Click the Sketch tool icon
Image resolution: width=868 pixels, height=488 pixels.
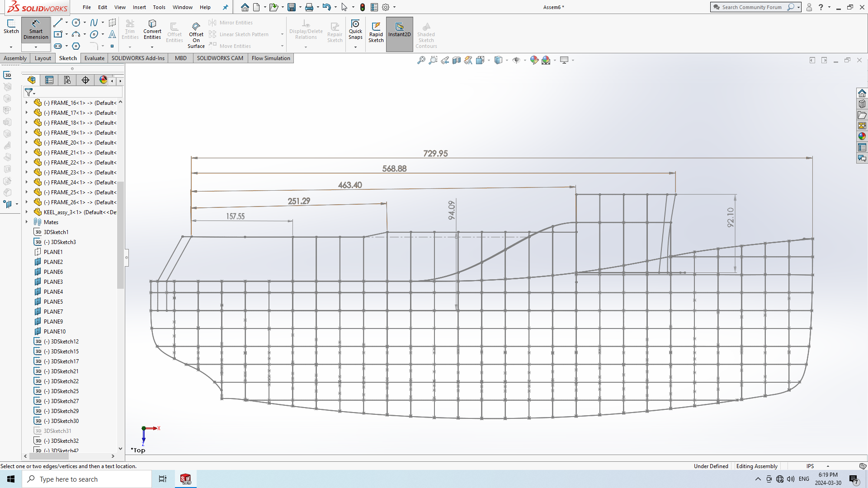11,27
